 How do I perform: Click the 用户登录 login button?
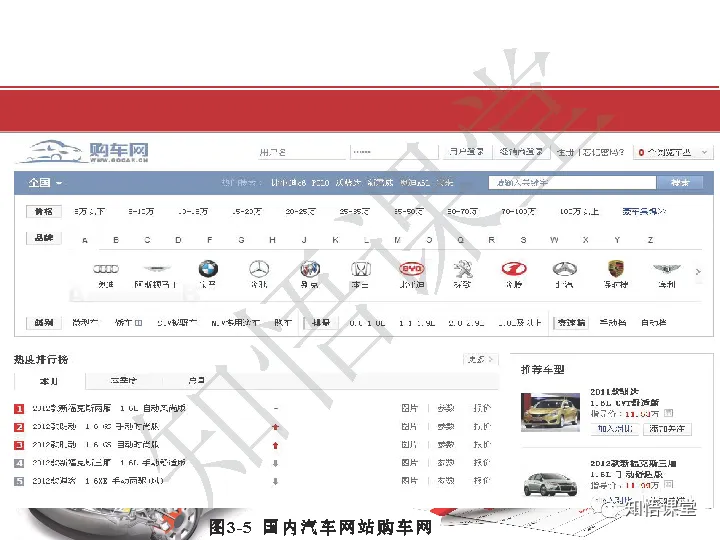(x=467, y=152)
